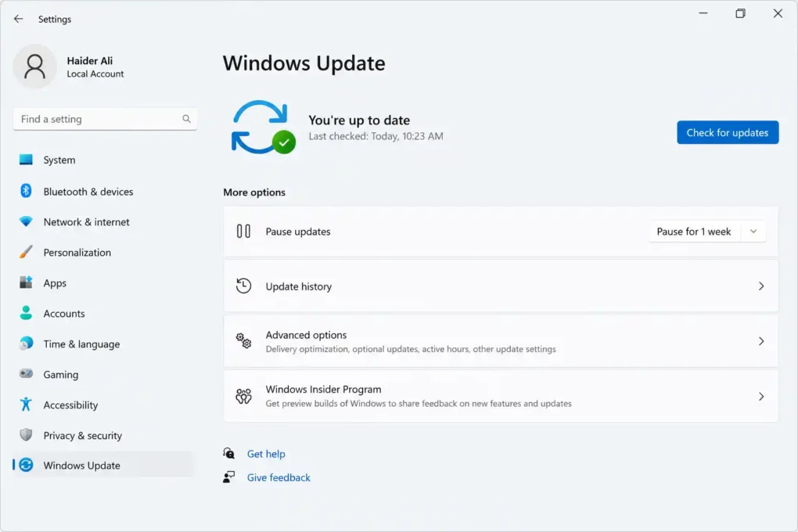Open Personalization settings
This screenshot has width=798, height=532.
coord(104,253)
